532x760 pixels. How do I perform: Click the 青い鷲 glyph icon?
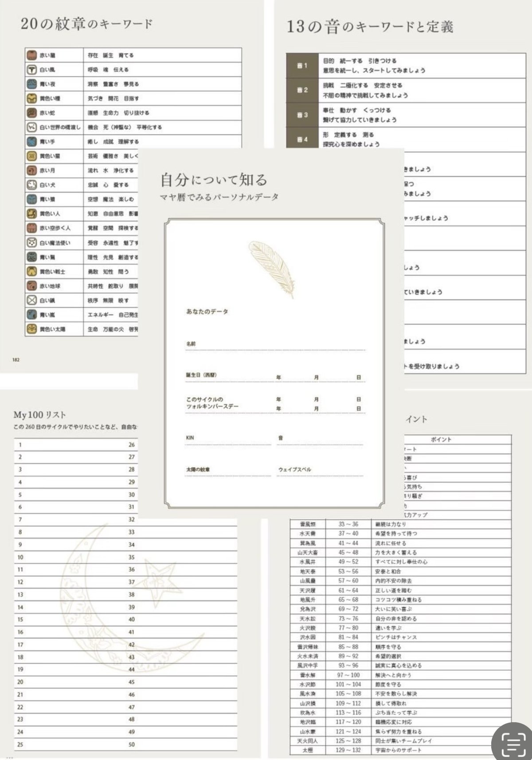(31, 257)
